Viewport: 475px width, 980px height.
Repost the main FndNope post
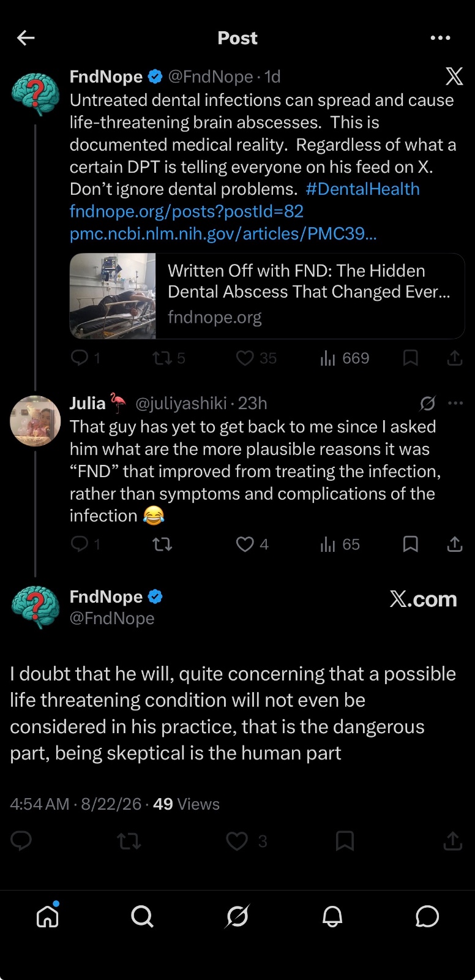(x=129, y=841)
